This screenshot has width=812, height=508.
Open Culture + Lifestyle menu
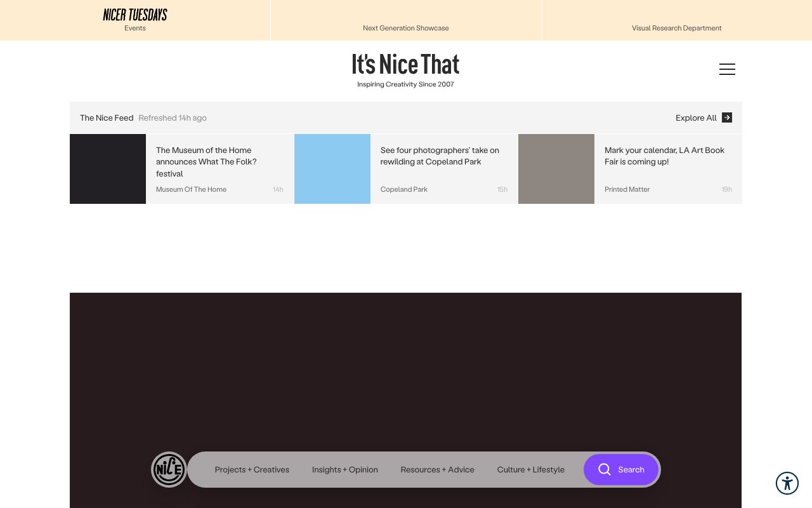tap(531, 470)
